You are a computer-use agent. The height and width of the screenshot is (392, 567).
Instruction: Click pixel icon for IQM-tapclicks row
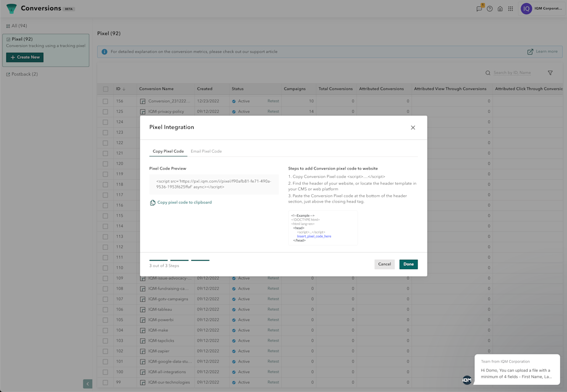143,341
